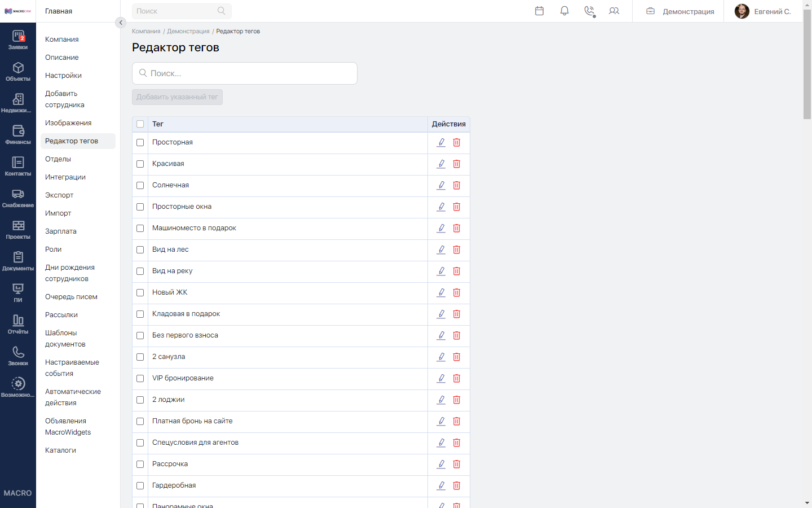This screenshot has width=812, height=508.
Task: Delete the Красивая tag
Action: click(457, 164)
